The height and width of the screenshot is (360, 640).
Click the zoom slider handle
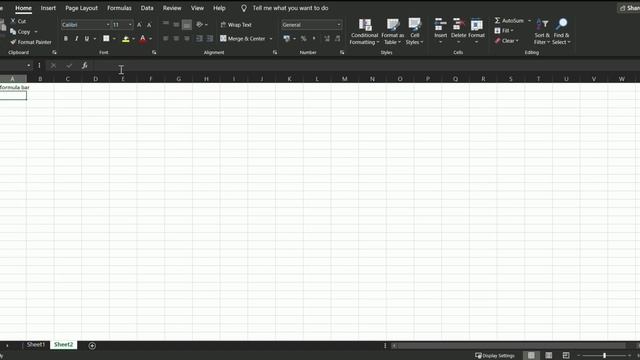[604, 356]
